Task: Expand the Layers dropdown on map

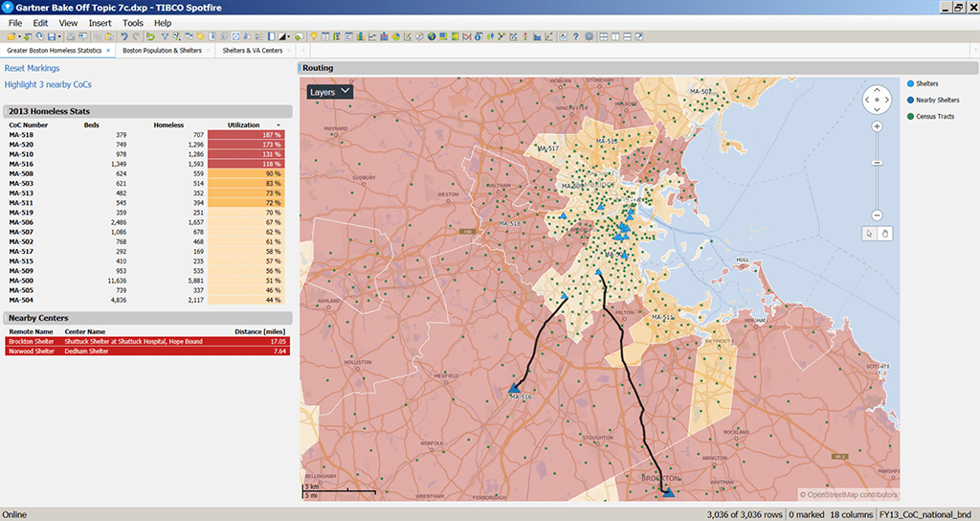Action: tap(330, 92)
